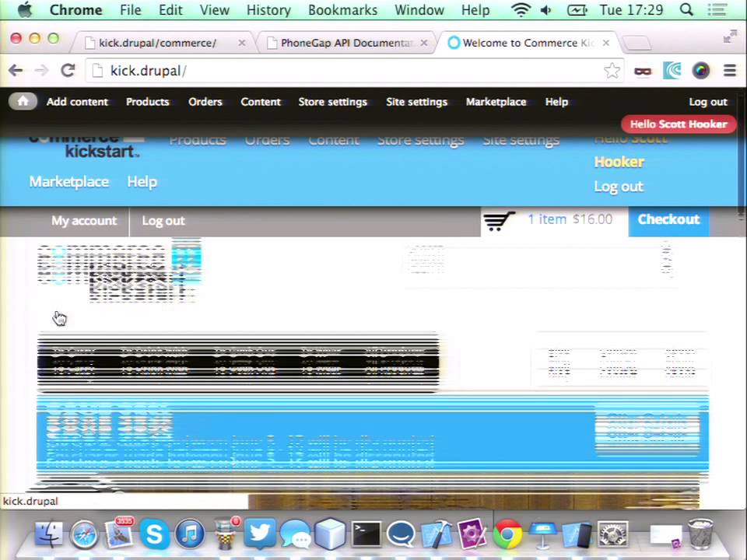Image resolution: width=747 pixels, height=560 pixels.
Task: Switch to the PhoneGap API Documentation tab
Action: coord(347,43)
